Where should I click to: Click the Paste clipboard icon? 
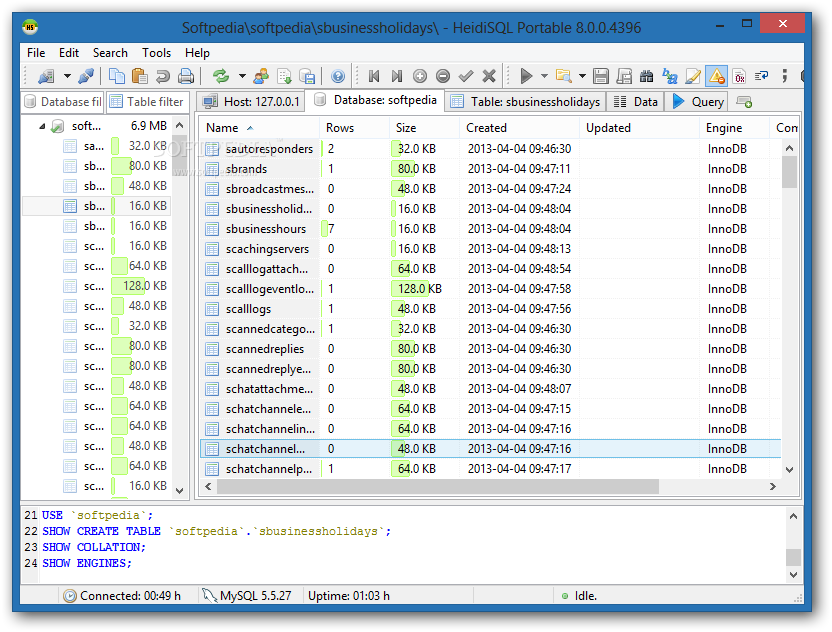click(x=139, y=76)
